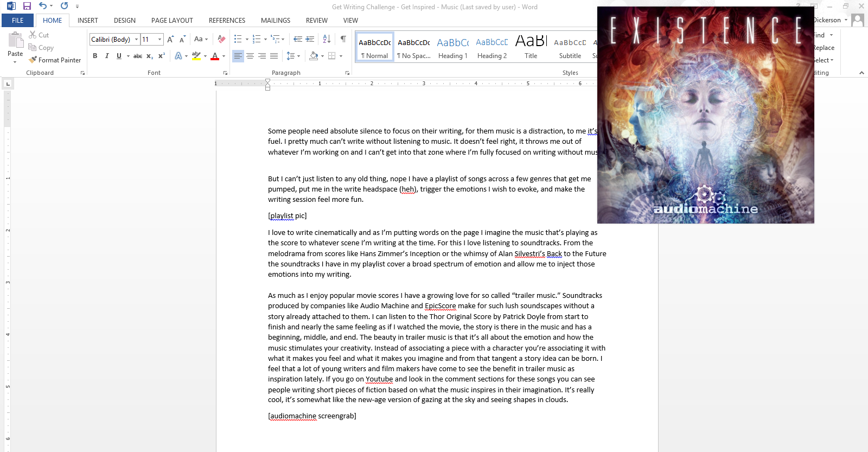Undo the last typing action
This screenshot has width=868, height=452.
pyautogui.click(x=43, y=6)
